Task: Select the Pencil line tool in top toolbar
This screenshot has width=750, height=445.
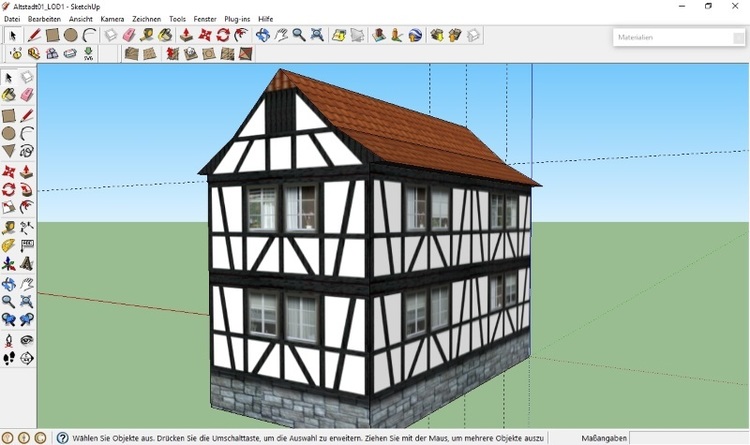Action: click(34, 35)
